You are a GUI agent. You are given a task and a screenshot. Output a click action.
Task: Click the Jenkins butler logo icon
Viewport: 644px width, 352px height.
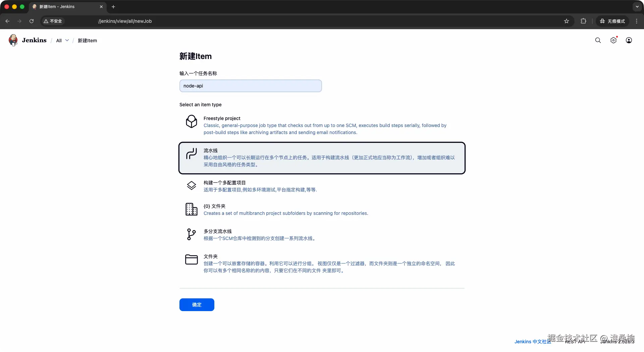pos(13,40)
